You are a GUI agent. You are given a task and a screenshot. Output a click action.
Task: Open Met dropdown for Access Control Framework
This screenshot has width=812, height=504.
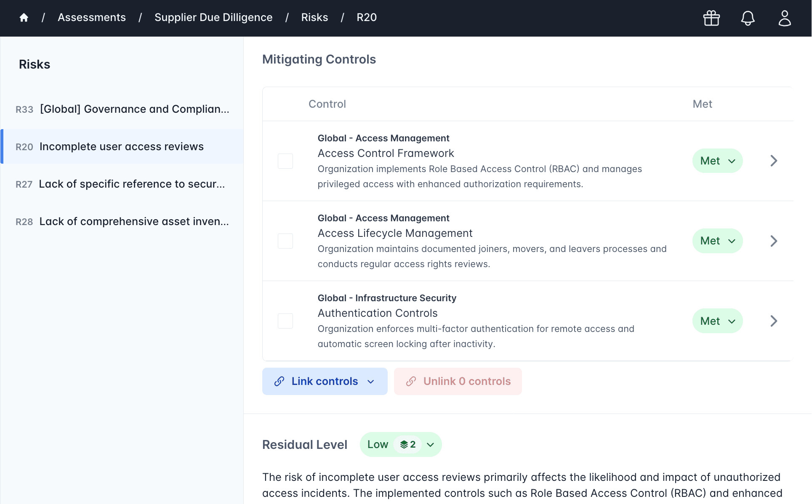[x=717, y=161]
